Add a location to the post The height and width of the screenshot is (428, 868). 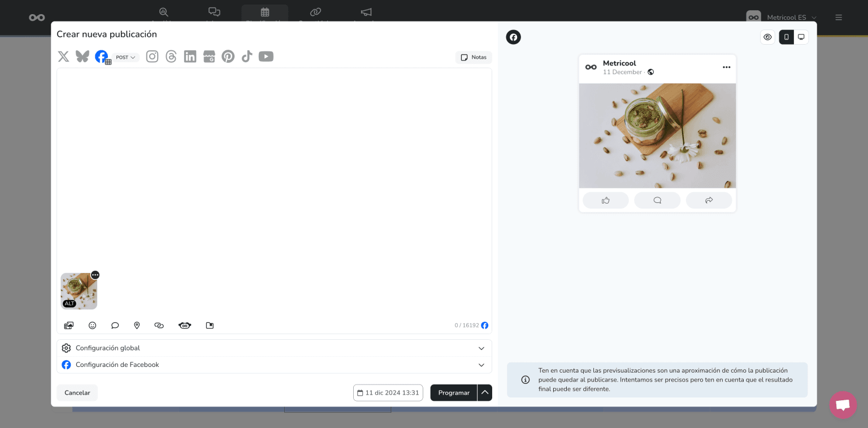point(137,325)
